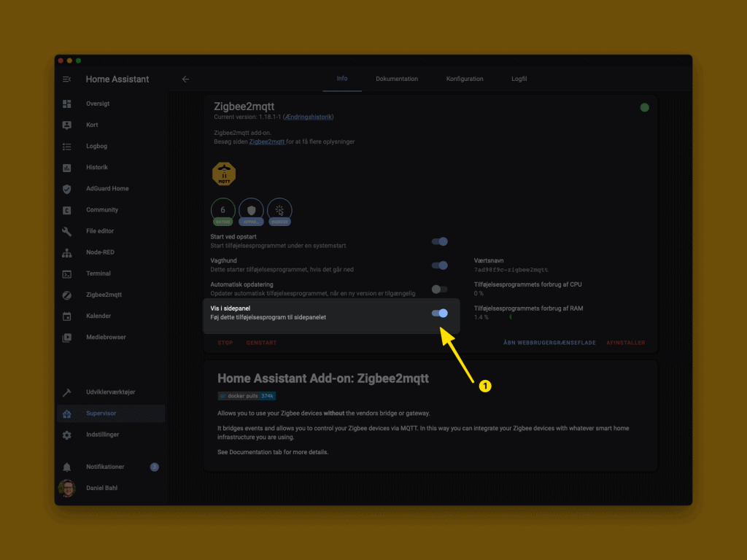
Task: Click the Node-RED sidebar label
Action: (x=100, y=252)
